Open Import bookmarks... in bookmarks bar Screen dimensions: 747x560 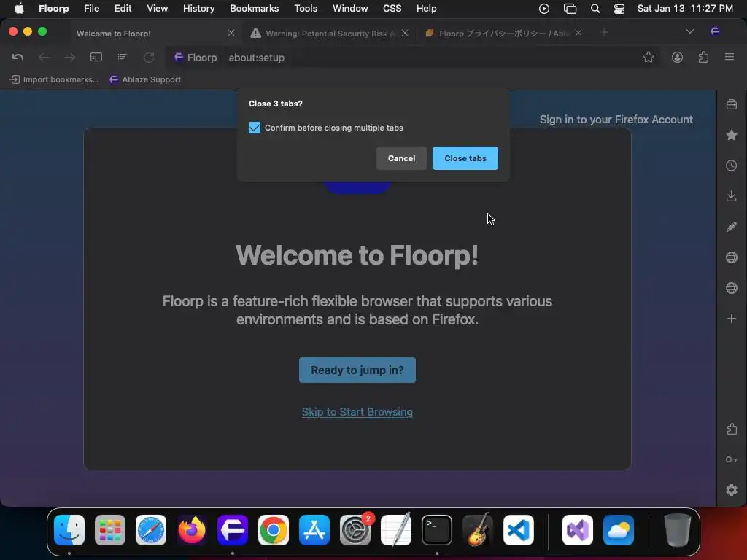pos(55,79)
